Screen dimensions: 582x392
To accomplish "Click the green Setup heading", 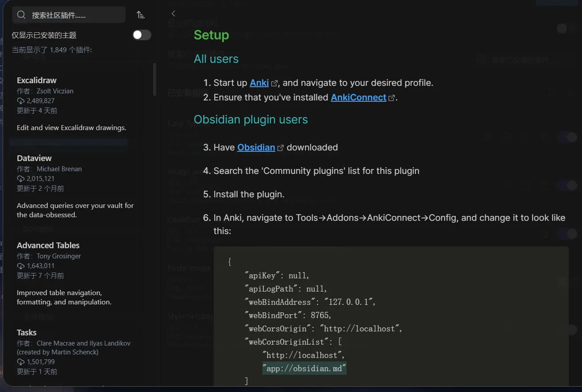I will [211, 35].
